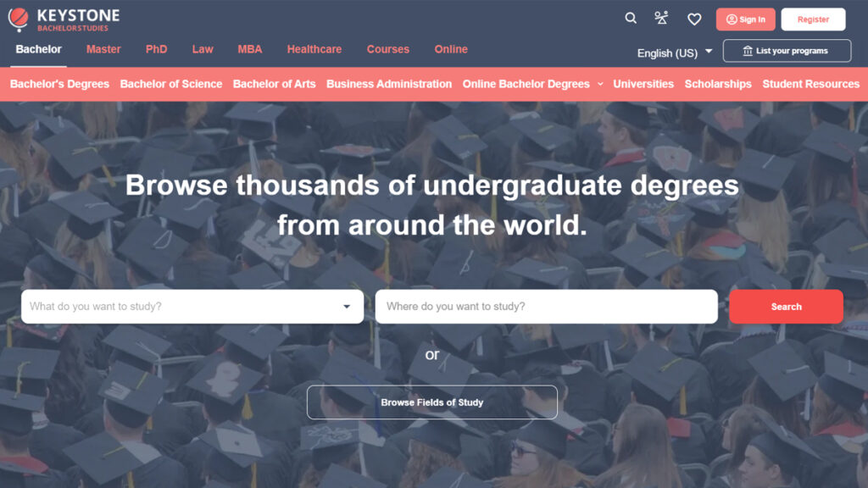Click the Where do you want to study field

[547, 307]
